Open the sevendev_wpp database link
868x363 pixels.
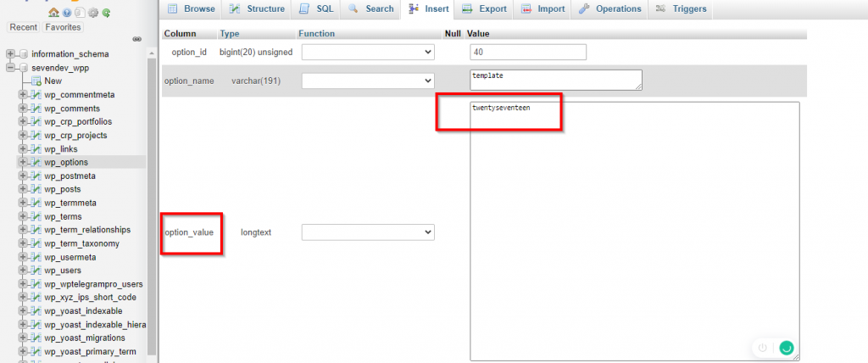tap(60, 68)
